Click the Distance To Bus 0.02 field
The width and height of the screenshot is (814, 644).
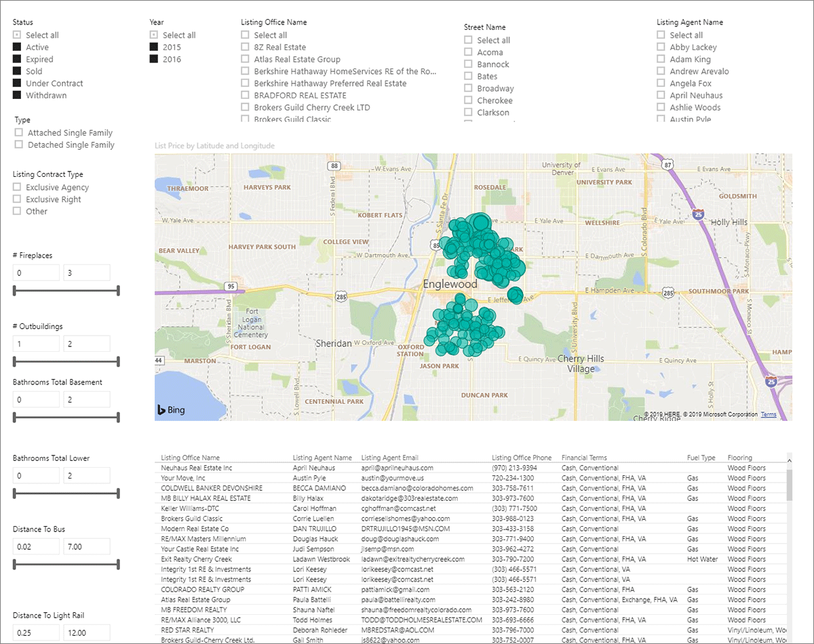click(x=36, y=546)
